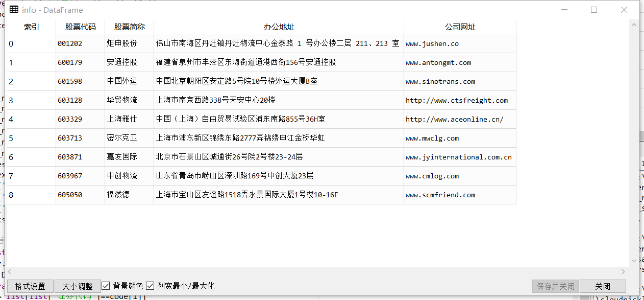Sort by the 股票代码 column header
644x300 pixels.
(81, 27)
